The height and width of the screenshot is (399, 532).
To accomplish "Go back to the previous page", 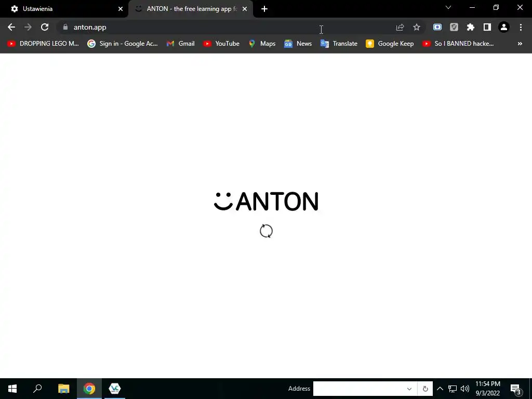I will (11, 27).
